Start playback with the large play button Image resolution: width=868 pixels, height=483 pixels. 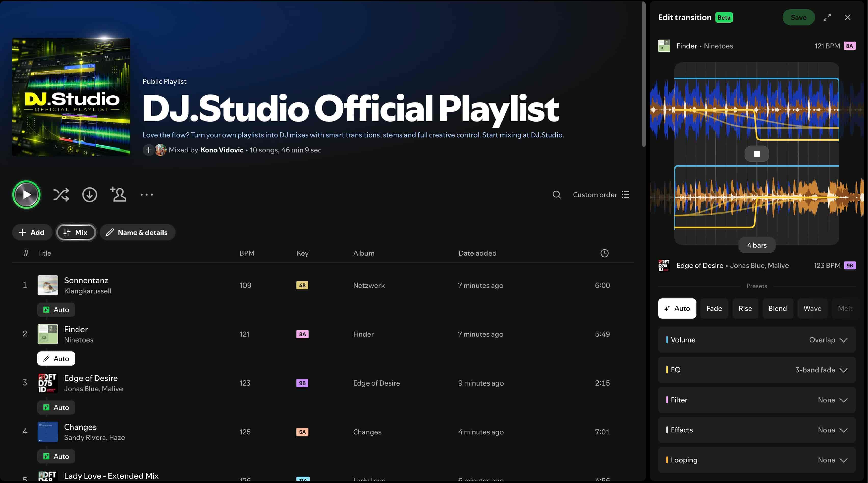click(x=26, y=194)
